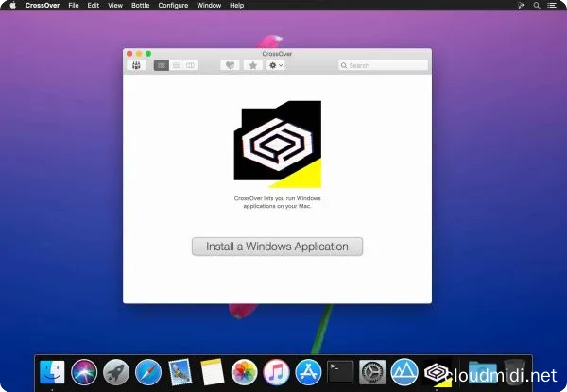The width and height of the screenshot is (567, 392).
Task: Open System Preferences from the Dock
Action: [372, 372]
